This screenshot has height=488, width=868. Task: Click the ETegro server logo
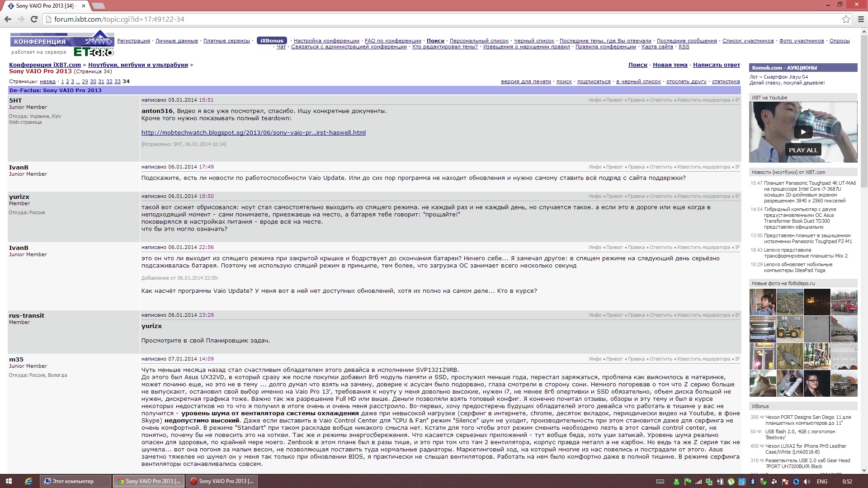pyautogui.click(x=93, y=52)
